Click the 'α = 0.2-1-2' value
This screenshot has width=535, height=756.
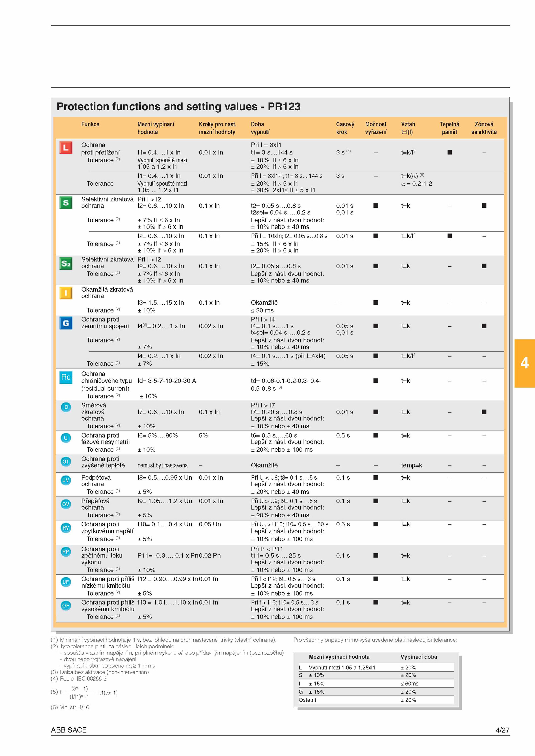[416, 184]
